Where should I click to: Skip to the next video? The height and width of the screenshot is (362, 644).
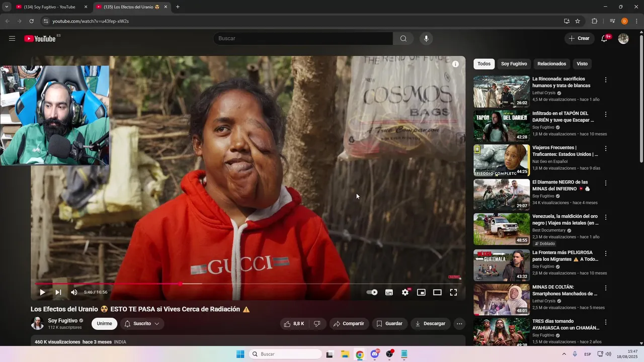[58, 292]
